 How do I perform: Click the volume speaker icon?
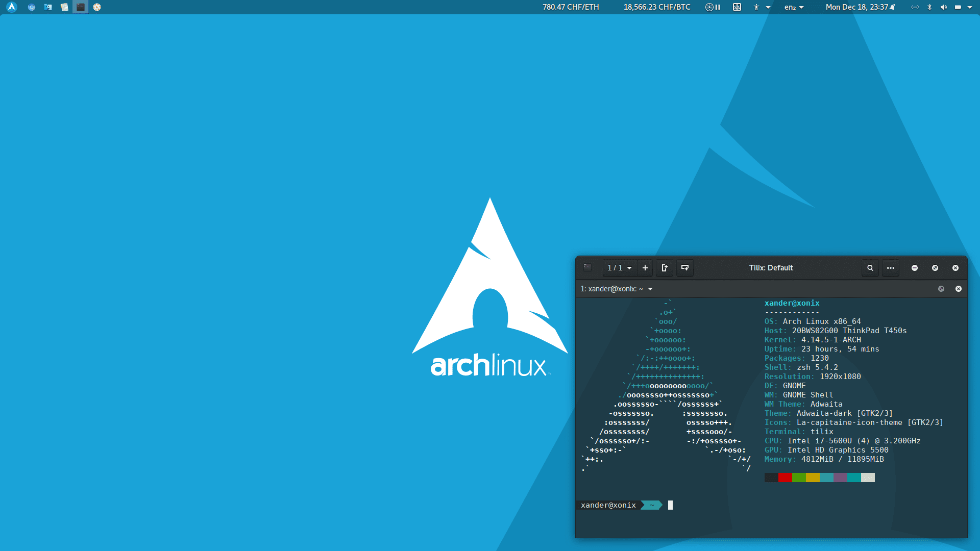pyautogui.click(x=943, y=7)
